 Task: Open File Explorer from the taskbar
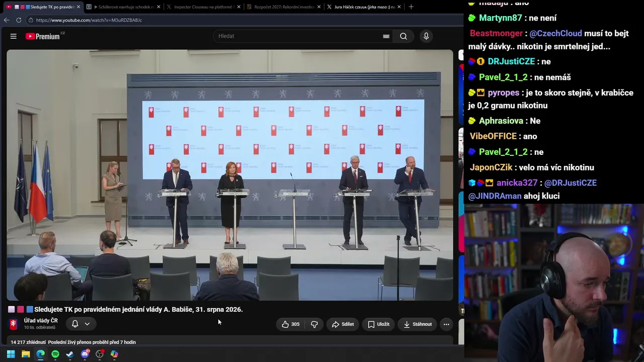26,354
